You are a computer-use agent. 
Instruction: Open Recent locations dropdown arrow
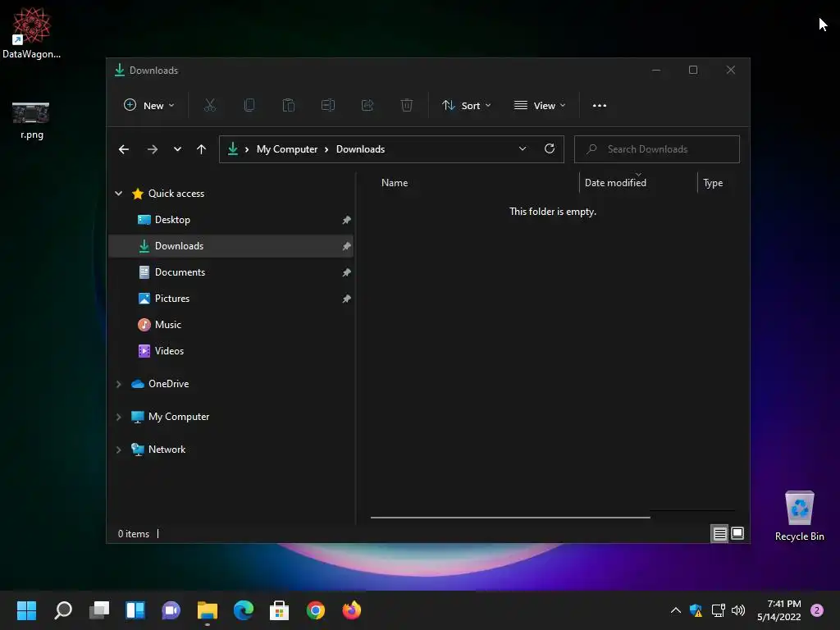click(177, 149)
